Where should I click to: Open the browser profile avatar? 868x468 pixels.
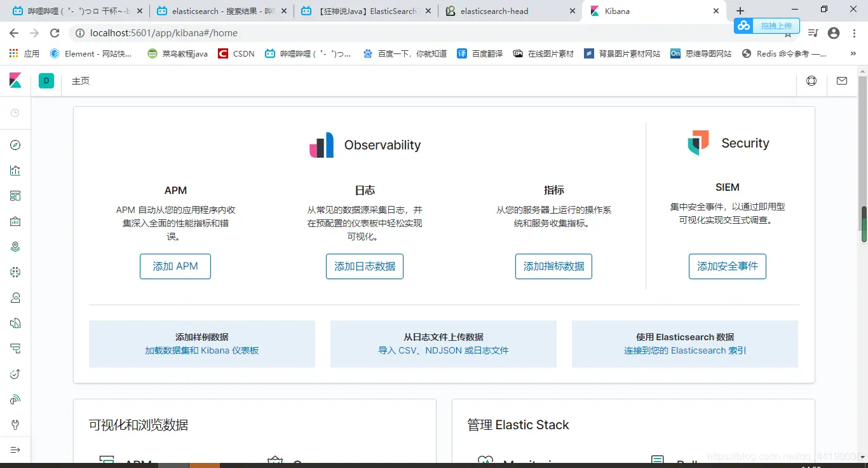click(834, 33)
